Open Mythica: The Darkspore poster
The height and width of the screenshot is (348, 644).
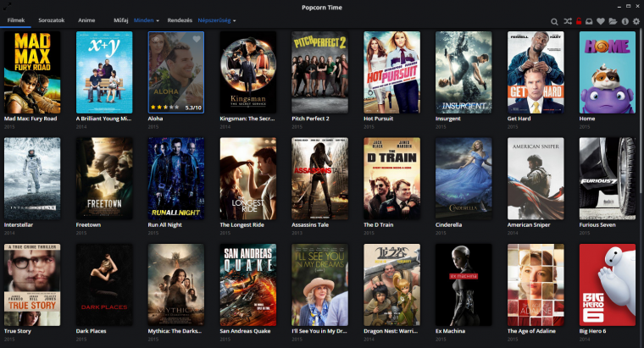pos(176,284)
